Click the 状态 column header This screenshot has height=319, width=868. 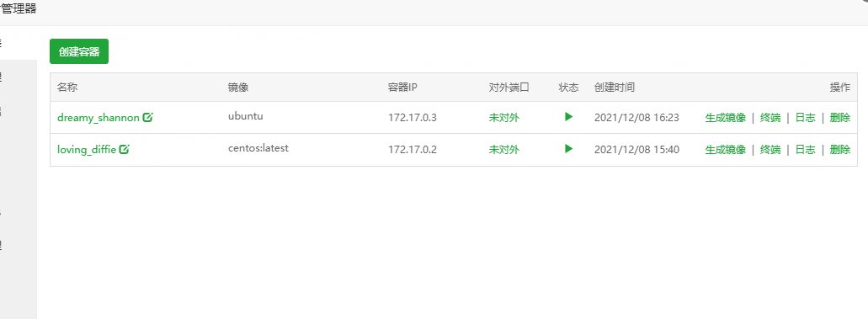(568, 88)
